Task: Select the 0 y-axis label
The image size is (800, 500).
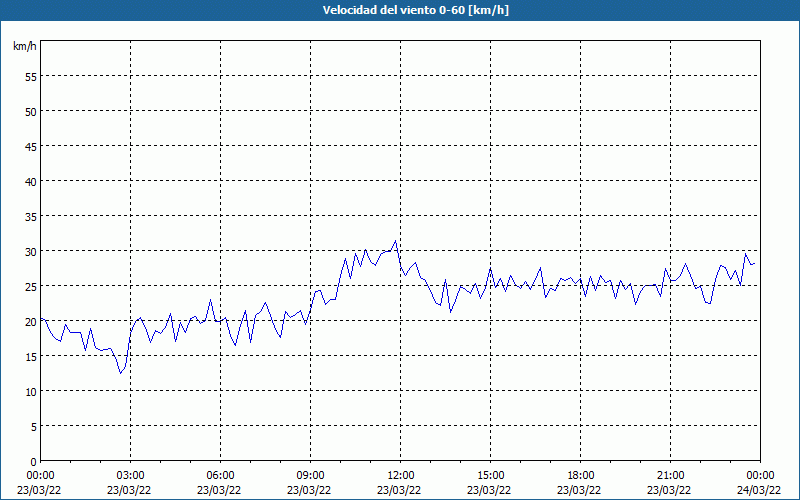Action: (34, 462)
